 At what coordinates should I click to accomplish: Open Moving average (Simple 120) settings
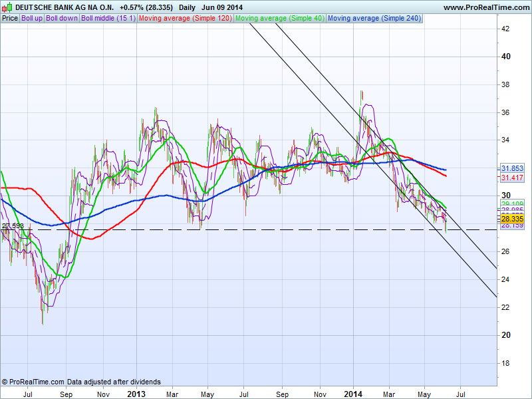(x=186, y=19)
